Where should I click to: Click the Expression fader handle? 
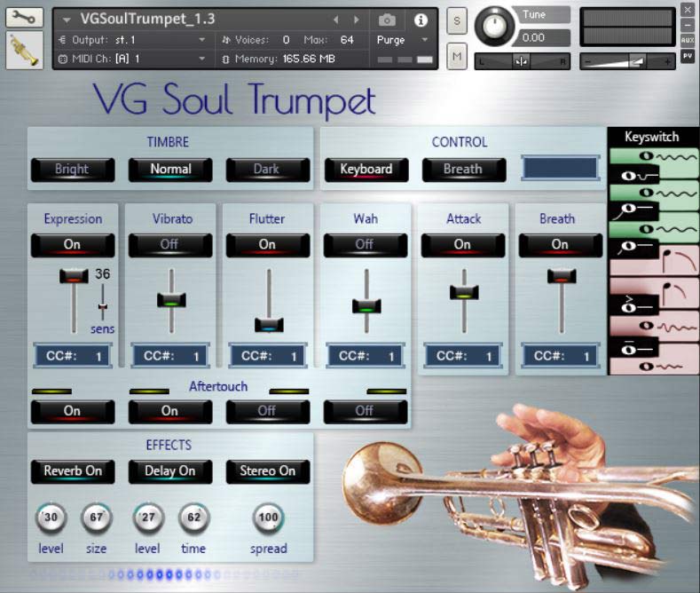click(x=74, y=275)
